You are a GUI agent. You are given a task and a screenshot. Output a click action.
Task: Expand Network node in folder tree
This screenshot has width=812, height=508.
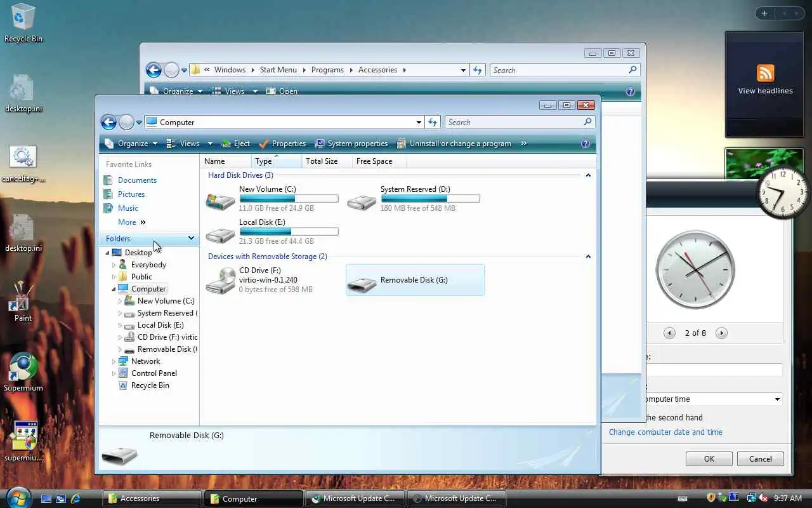click(114, 361)
